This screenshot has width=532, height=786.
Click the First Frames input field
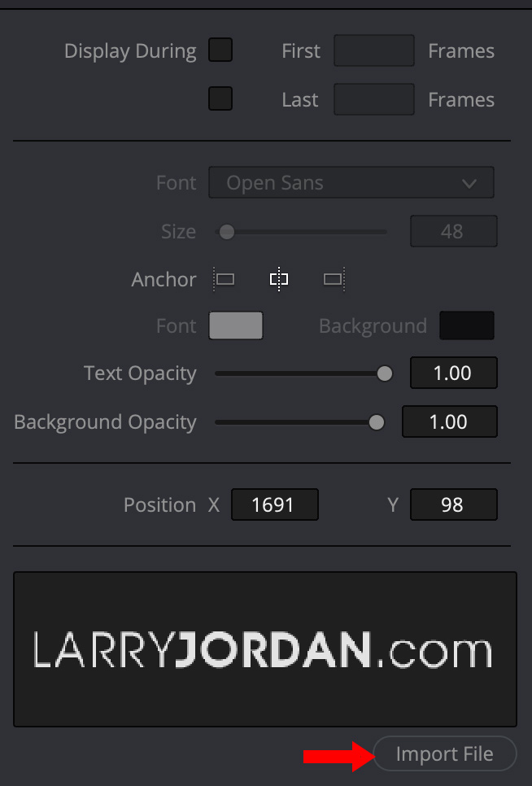point(374,50)
